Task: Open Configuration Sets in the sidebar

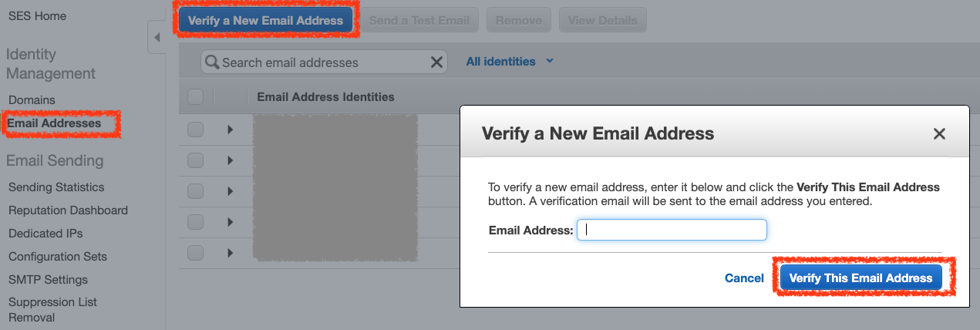Action: 58,257
